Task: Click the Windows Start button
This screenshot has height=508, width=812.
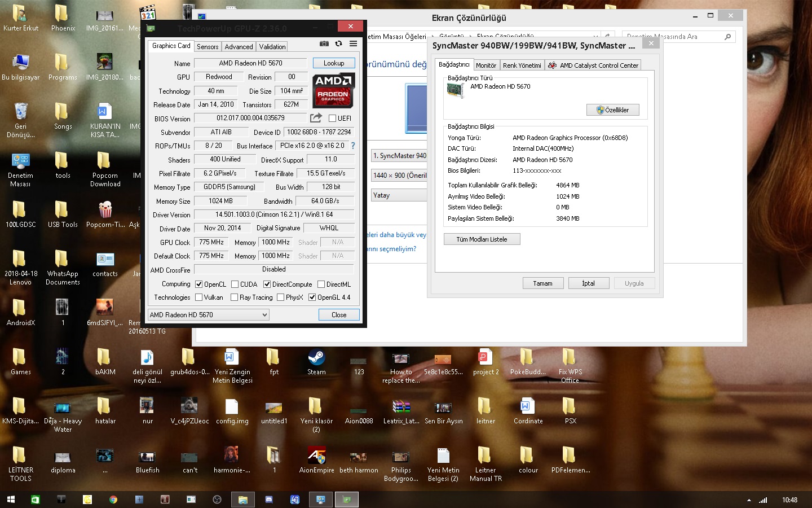Action: 11,500
